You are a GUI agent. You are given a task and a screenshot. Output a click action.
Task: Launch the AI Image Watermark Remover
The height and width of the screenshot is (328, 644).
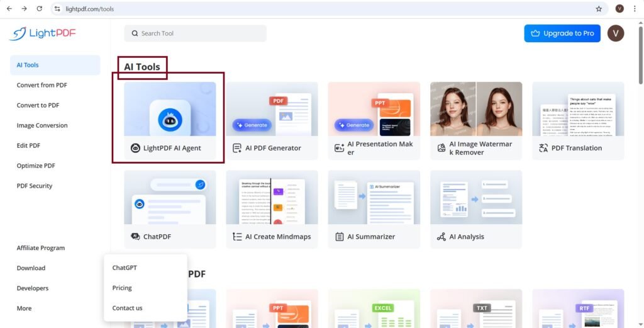click(475, 120)
